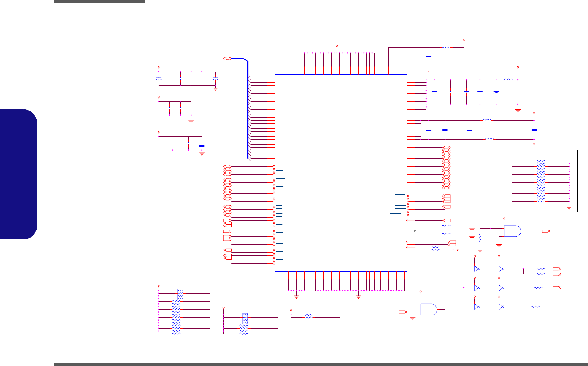Image resolution: width=588 pixels, height=366 pixels.
Task: Select the vertical resistor beside the upper AND gate
Action: click(x=480, y=238)
